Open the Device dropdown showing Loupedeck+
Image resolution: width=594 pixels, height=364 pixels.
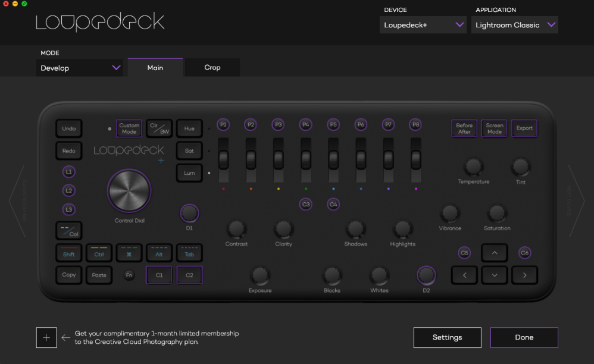click(x=423, y=25)
